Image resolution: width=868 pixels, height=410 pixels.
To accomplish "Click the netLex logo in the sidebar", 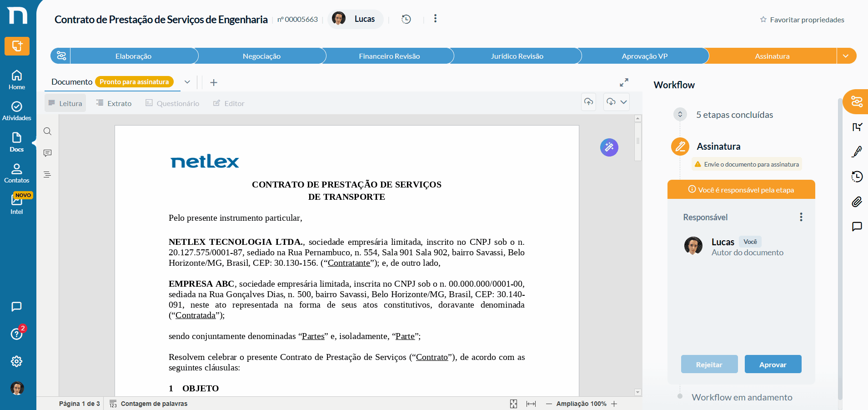I will [x=17, y=15].
